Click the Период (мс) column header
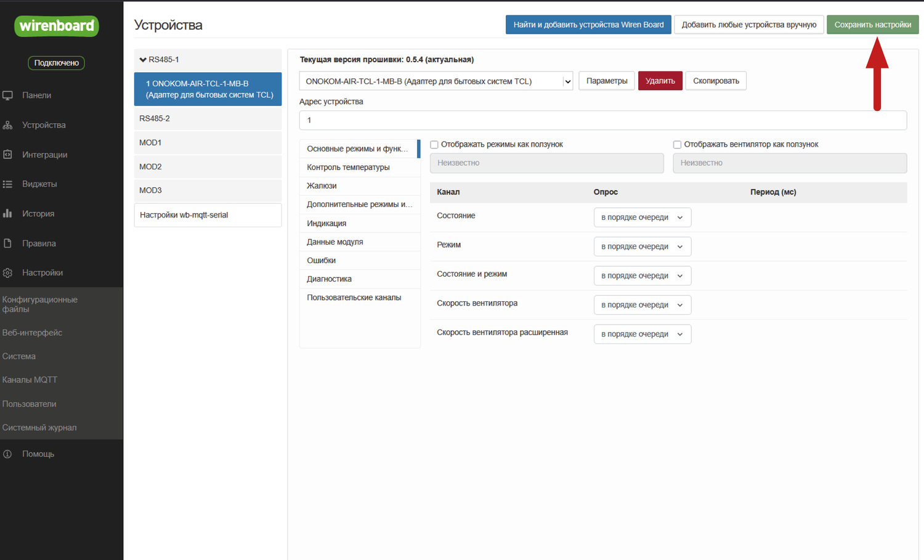Viewport: 924px width, 560px height. click(x=773, y=192)
